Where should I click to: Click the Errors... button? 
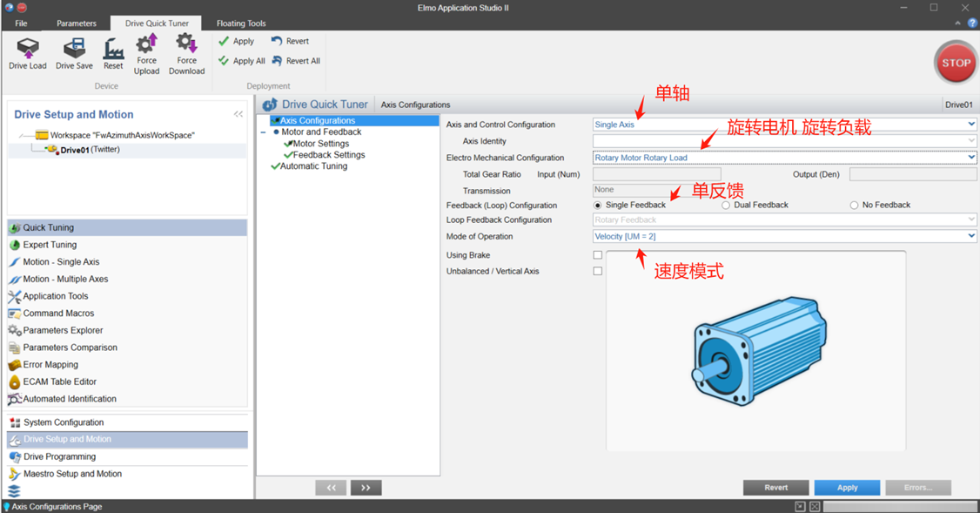pyautogui.click(x=918, y=488)
